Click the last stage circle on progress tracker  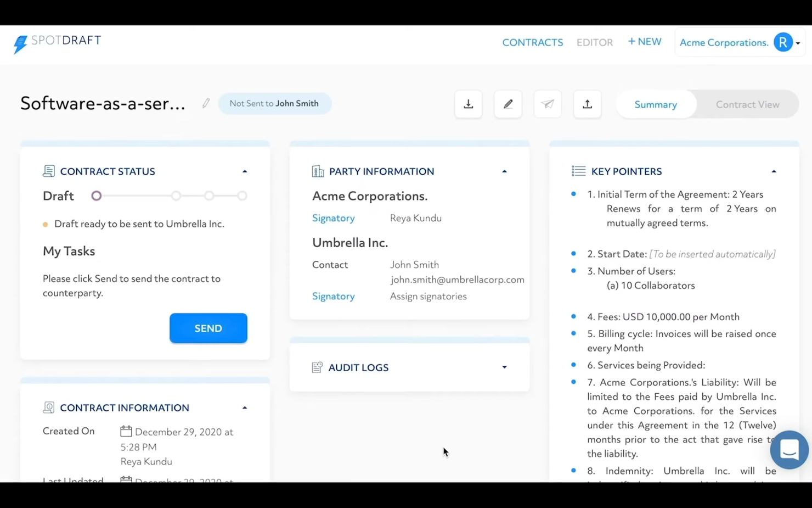pos(242,196)
